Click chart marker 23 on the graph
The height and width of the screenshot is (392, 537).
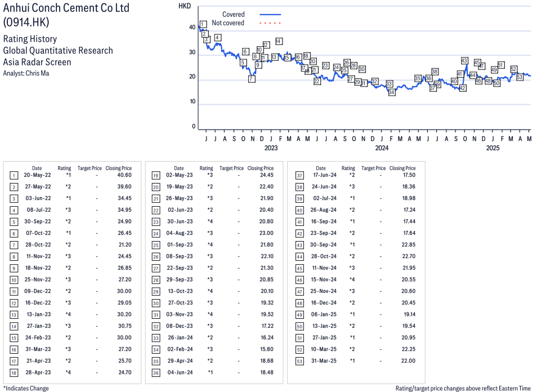(325, 65)
